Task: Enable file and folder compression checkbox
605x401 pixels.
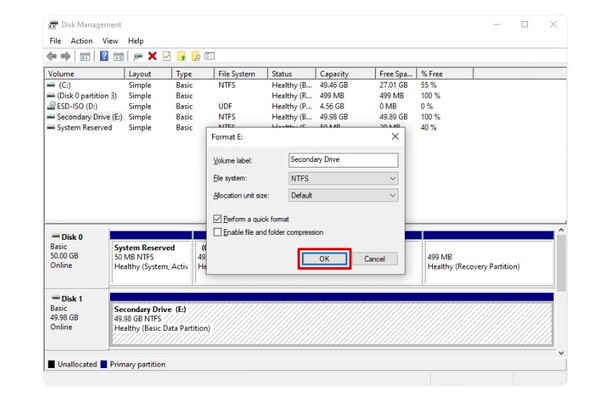Action: (218, 232)
